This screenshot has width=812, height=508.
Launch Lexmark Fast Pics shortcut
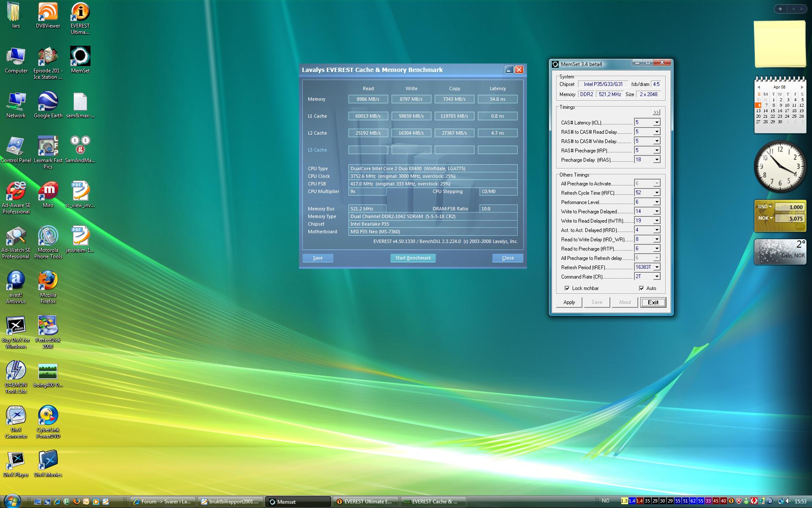(x=48, y=152)
